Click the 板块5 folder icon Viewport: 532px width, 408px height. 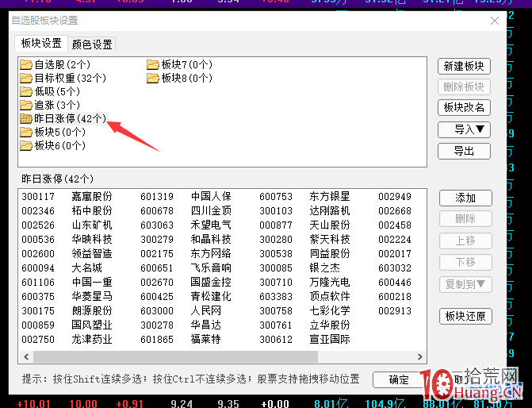click(x=26, y=132)
